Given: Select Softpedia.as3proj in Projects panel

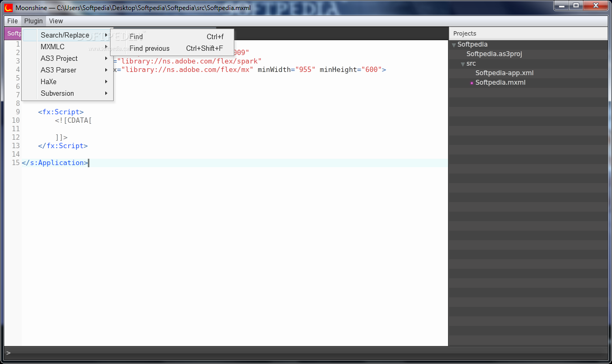Looking at the screenshot, I should pyautogui.click(x=494, y=54).
